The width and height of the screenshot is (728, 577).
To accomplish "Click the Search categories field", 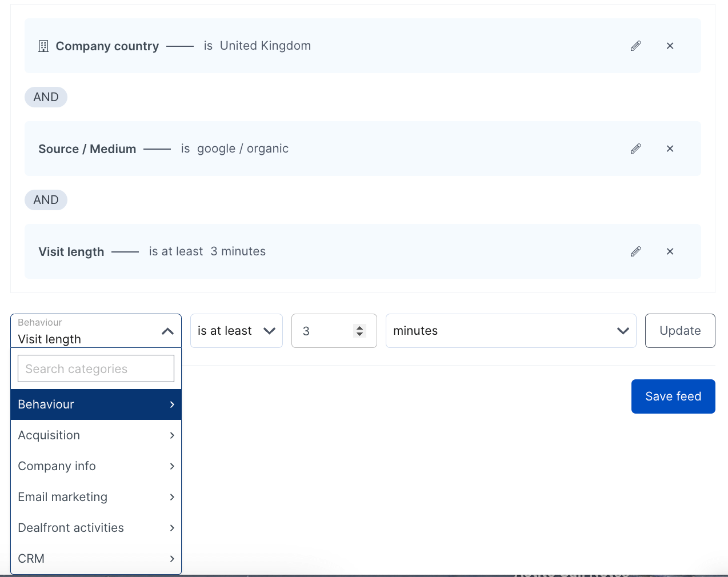I will click(95, 368).
